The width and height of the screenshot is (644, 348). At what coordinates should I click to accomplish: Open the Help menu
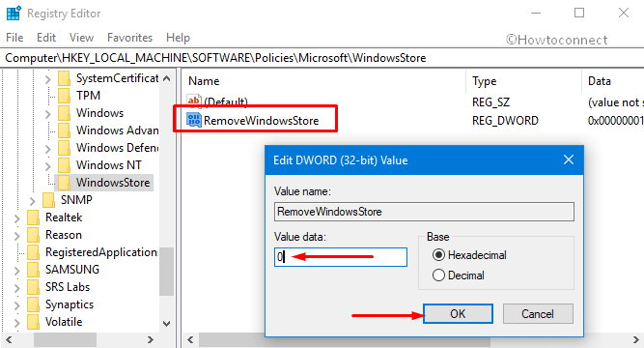[178, 38]
